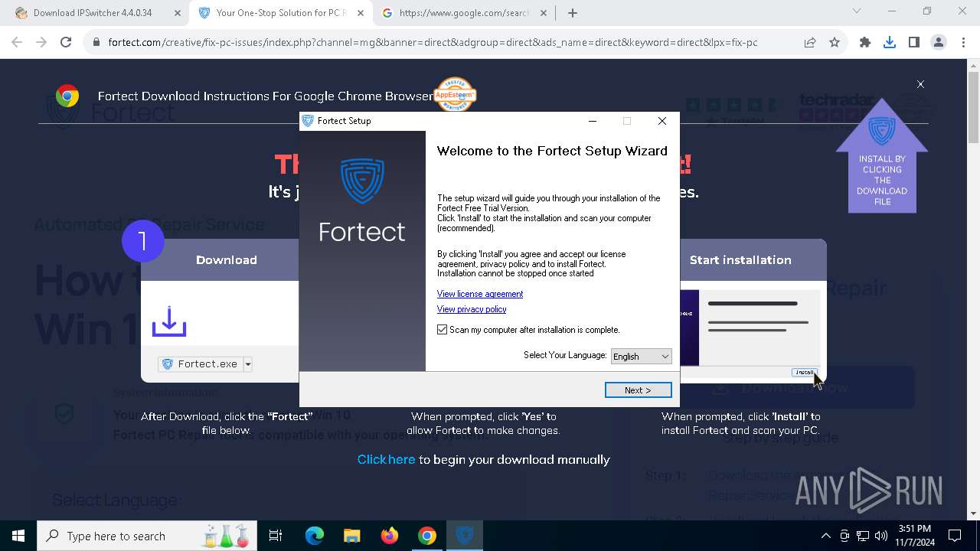Click network icon in system tray

(x=863, y=536)
